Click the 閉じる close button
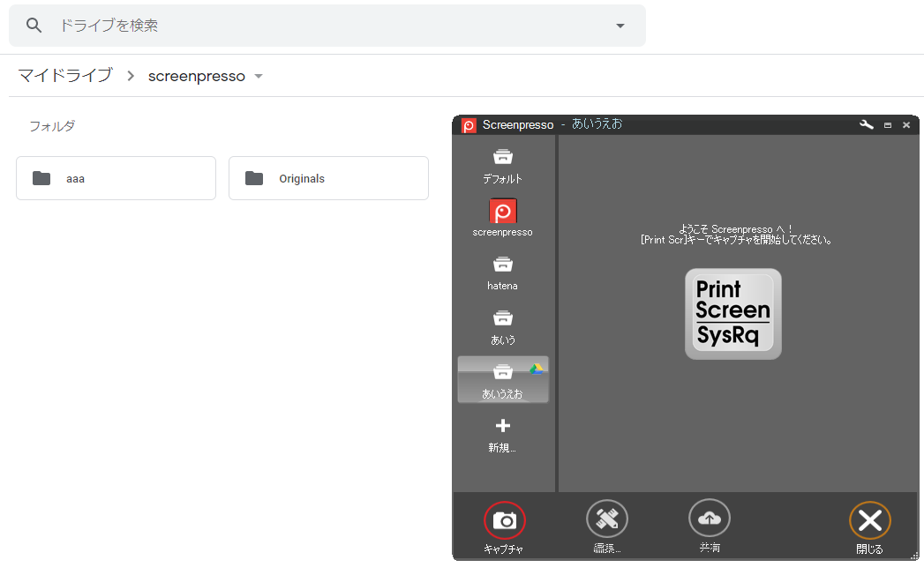 coord(870,521)
